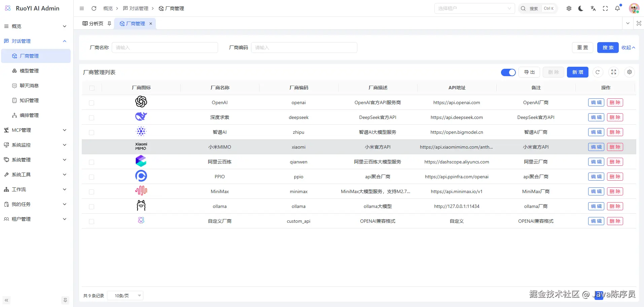
Task: Focus the 厂商编码 input field
Action: tap(304, 48)
